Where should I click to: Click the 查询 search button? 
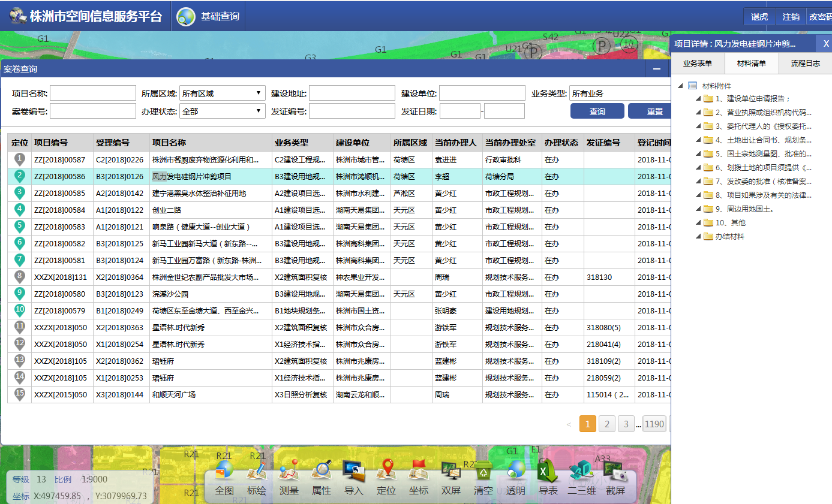click(x=597, y=111)
